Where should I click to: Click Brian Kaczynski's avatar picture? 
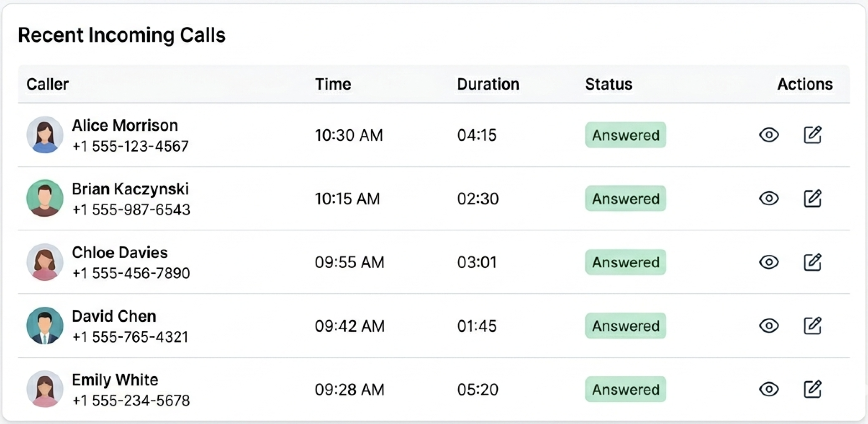click(x=45, y=199)
